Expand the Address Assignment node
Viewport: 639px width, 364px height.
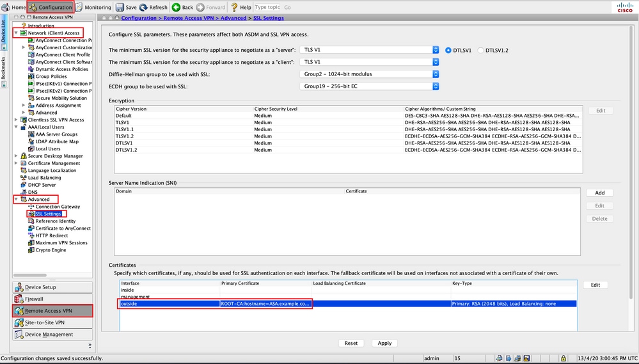[x=24, y=105]
